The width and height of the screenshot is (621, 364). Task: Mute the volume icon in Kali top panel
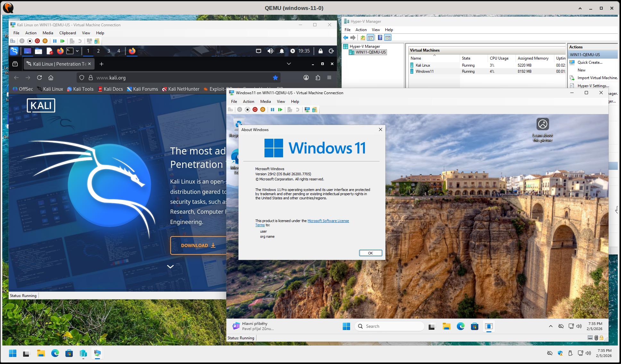point(270,51)
